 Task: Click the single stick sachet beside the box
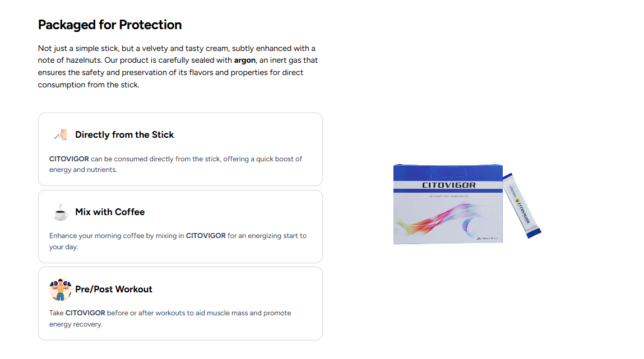[x=522, y=206]
